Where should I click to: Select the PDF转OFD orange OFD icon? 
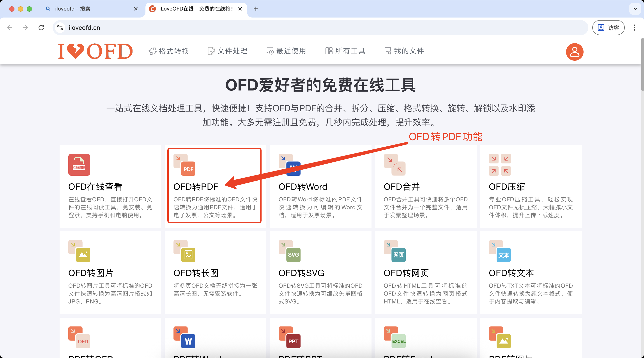pyautogui.click(x=83, y=341)
